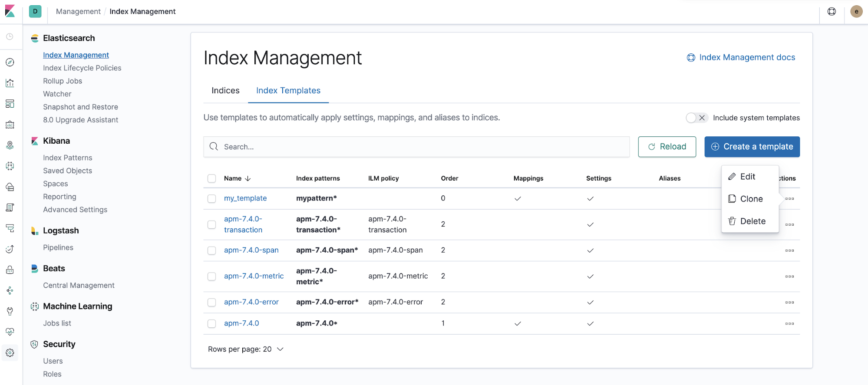Open Index Patterns under Kibana
Screen dimensions: 868x385
tap(67, 158)
